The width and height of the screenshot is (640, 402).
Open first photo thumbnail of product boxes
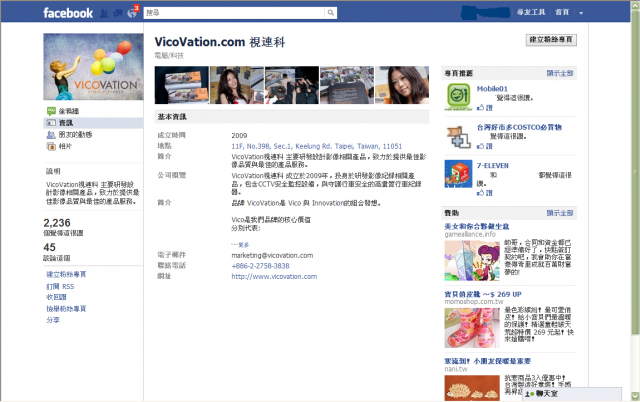[x=182, y=85]
